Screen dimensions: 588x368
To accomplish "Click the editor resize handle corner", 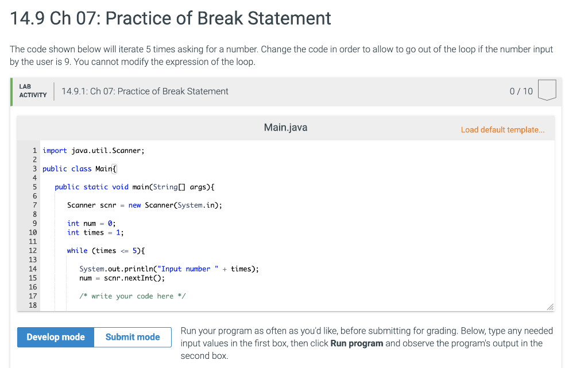I will pyautogui.click(x=550, y=307).
